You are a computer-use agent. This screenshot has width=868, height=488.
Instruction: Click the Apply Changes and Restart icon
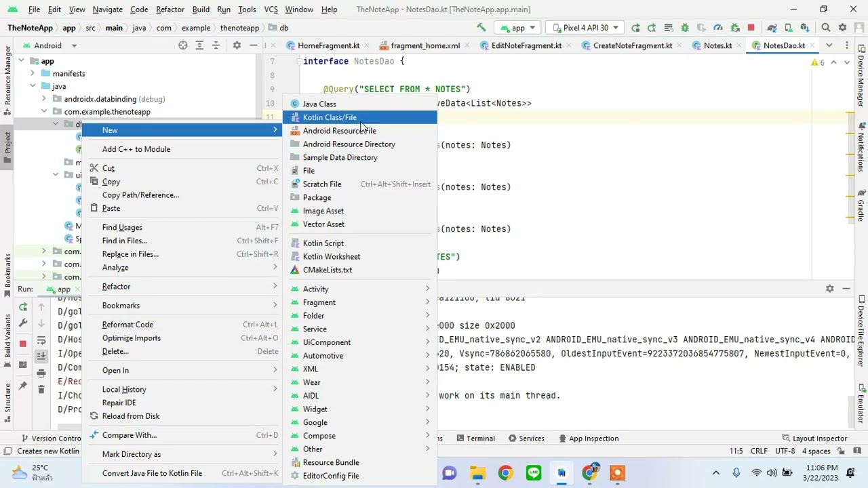652,28
